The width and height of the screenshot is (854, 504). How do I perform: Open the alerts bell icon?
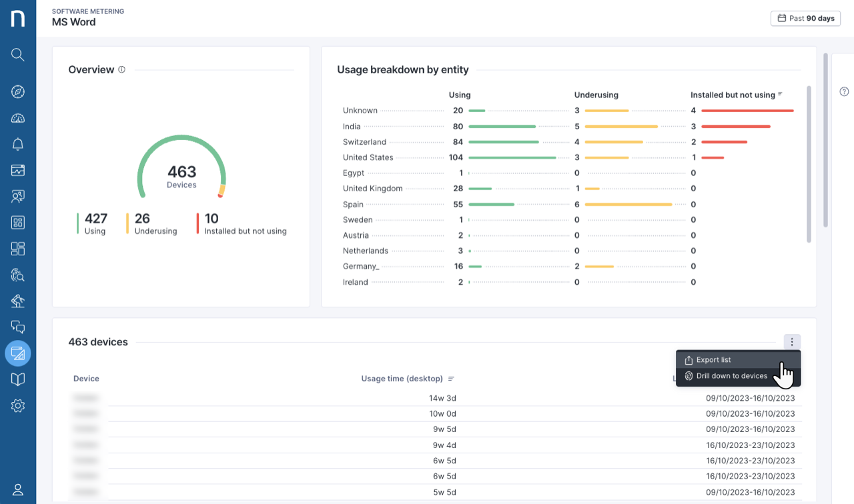(18, 144)
